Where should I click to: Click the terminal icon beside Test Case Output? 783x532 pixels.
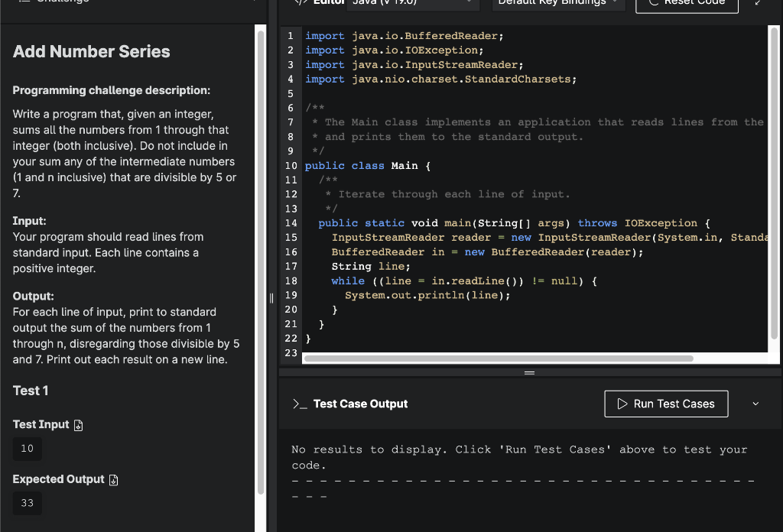click(x=300, y=404)
